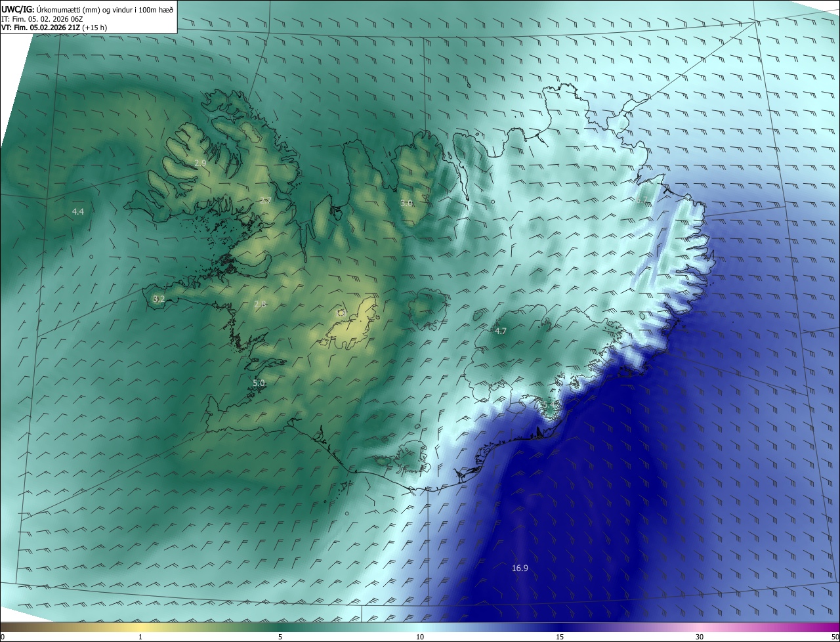The image size is (840, 642).
Task: Click the precipitation color scale bar
Action: click(x=420, y=627)
